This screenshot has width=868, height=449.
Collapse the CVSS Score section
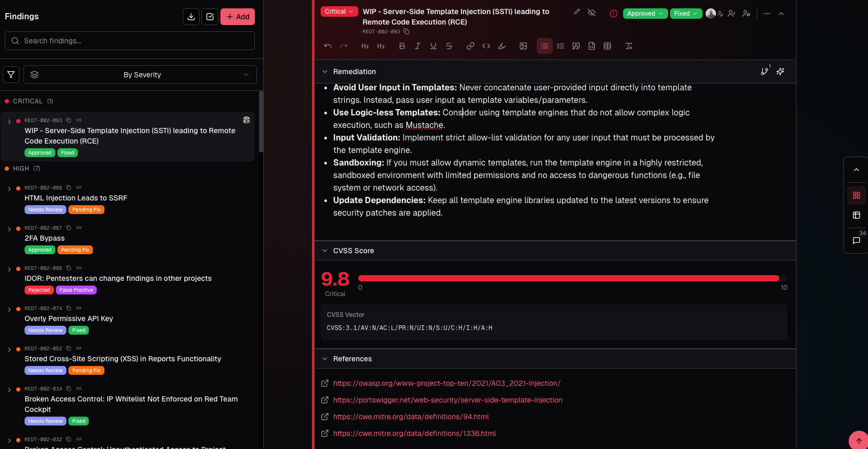tap(325, 251)
